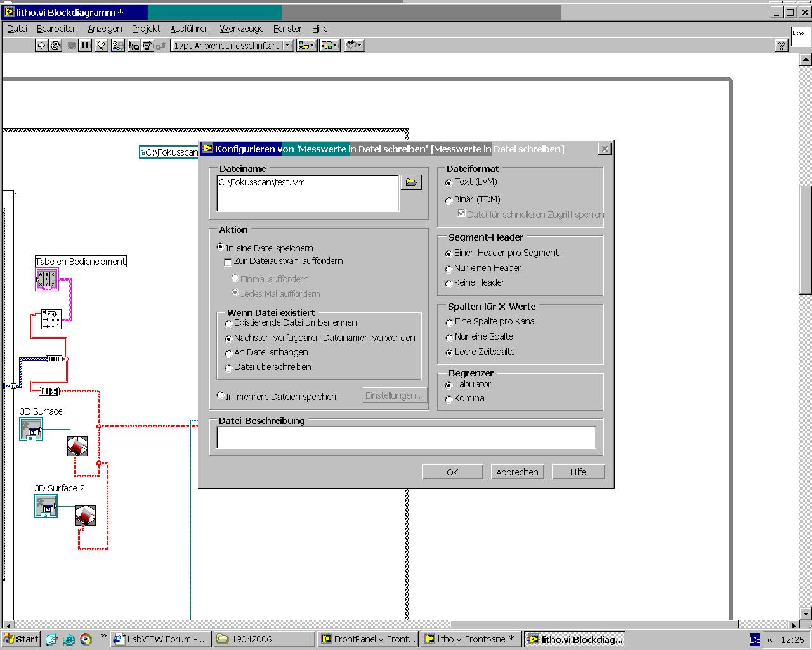Open the Bearbeiten menu

(x=57, y=29)
